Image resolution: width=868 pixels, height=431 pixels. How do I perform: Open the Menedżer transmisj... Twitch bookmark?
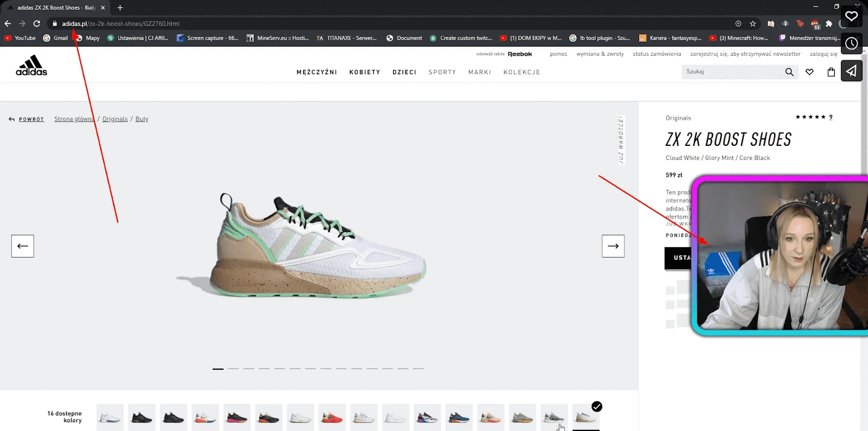pos(808,38)
